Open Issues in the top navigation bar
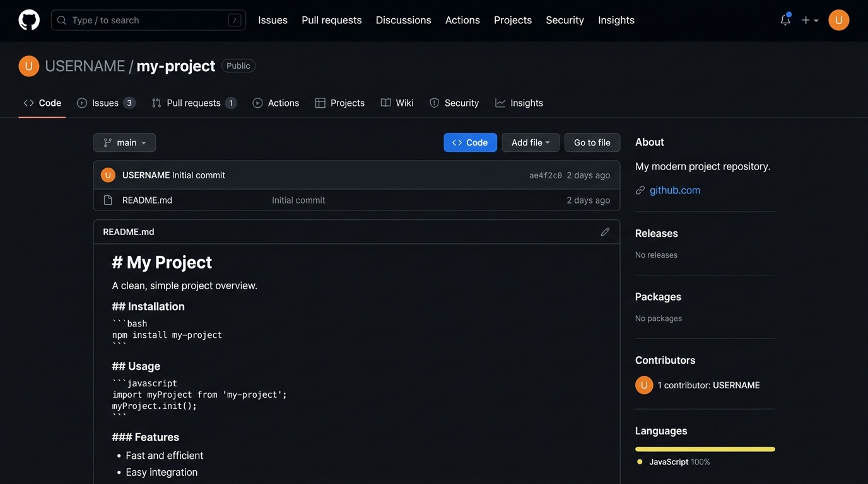868x484 pixels. coord(273,20)
